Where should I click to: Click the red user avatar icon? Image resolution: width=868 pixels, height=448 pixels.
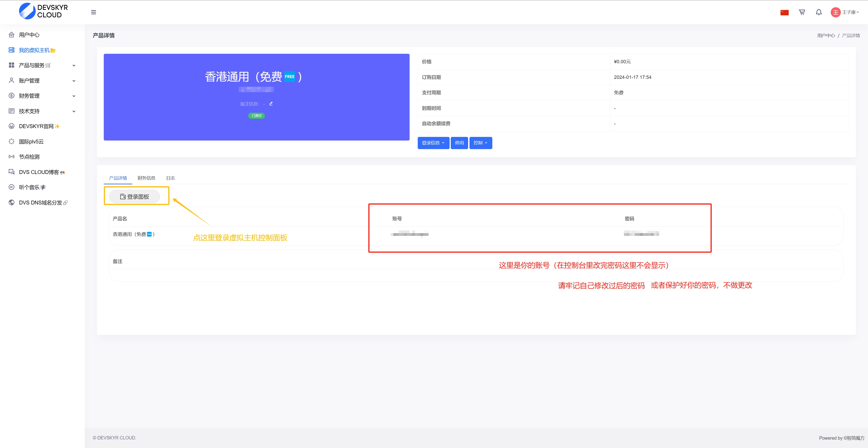[x=835, y=12]
